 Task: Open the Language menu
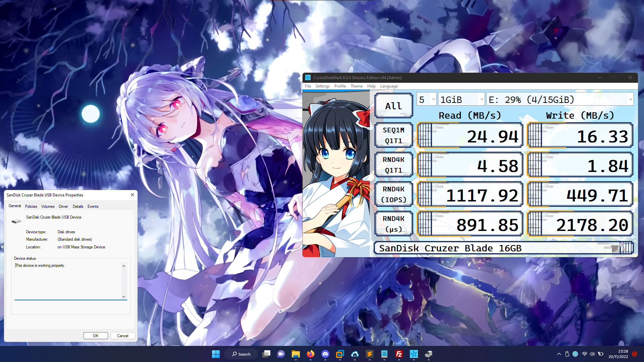pyautogui.click(x=389, y=86)
